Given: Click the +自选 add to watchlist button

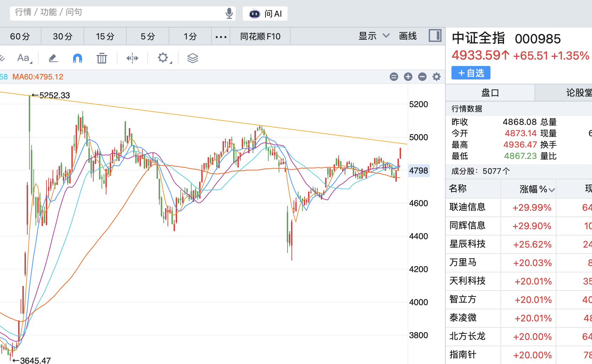Looking at the screenshot, I should pos(471,73).
